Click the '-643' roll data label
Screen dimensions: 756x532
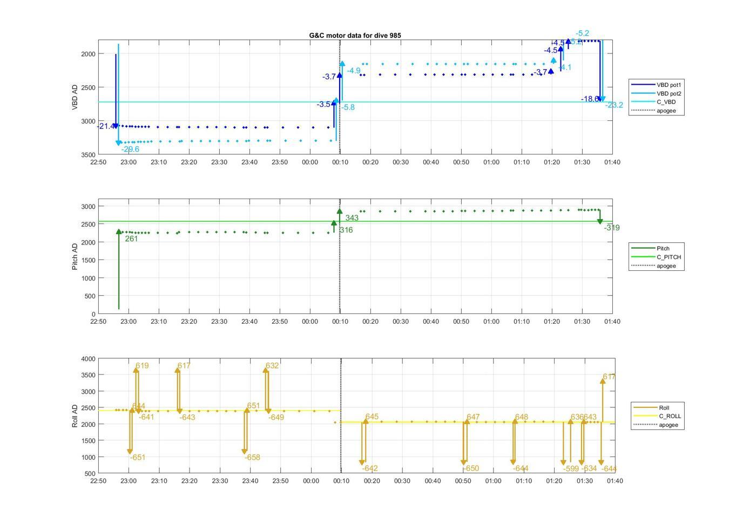pyautogui.click(x=187, y=418)
